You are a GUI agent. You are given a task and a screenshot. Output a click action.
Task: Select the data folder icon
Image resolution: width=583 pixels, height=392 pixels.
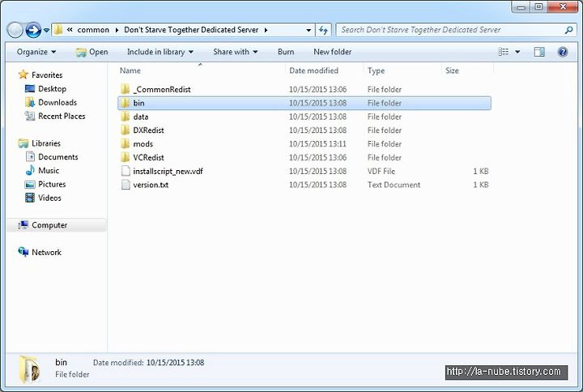(x=126, y=117)
